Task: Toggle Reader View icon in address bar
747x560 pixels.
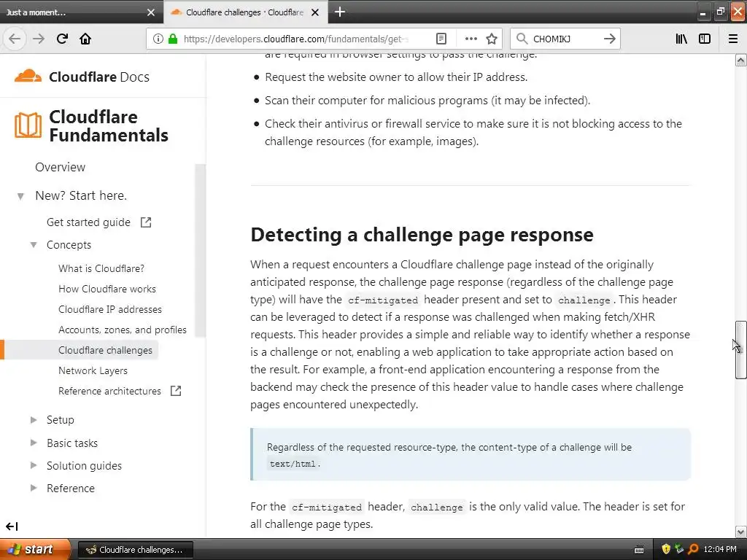Action: click(441, 39)
